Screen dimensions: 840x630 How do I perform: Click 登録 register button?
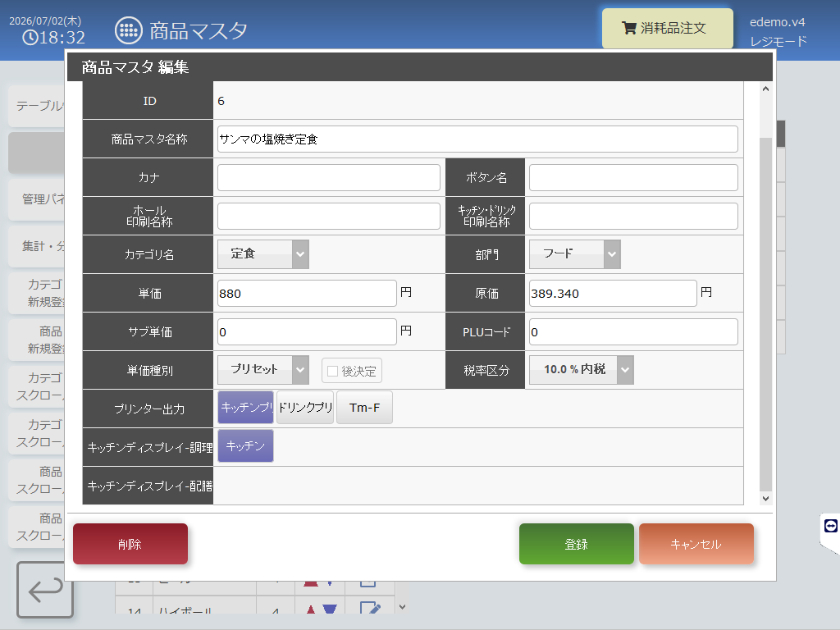tap(577, 544)
